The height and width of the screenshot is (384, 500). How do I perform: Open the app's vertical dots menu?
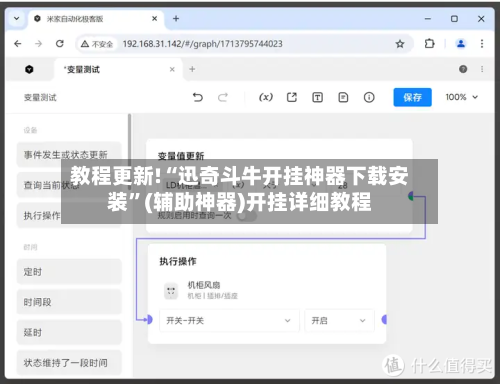tap(482, 69)
